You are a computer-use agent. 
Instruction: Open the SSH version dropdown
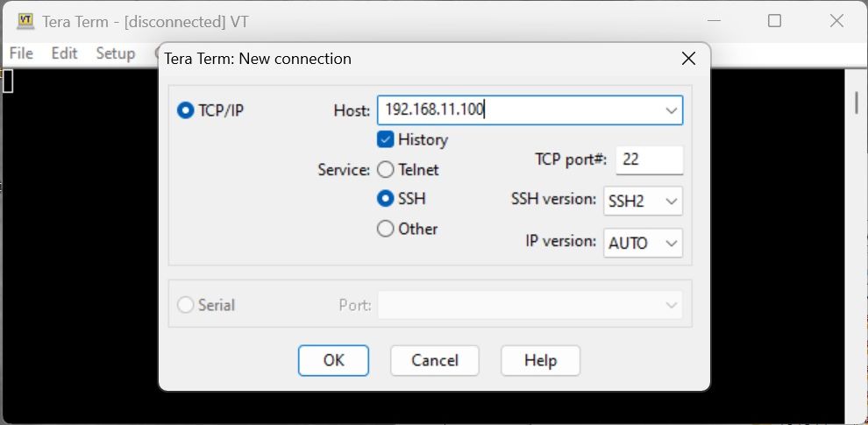coord(644,201)
